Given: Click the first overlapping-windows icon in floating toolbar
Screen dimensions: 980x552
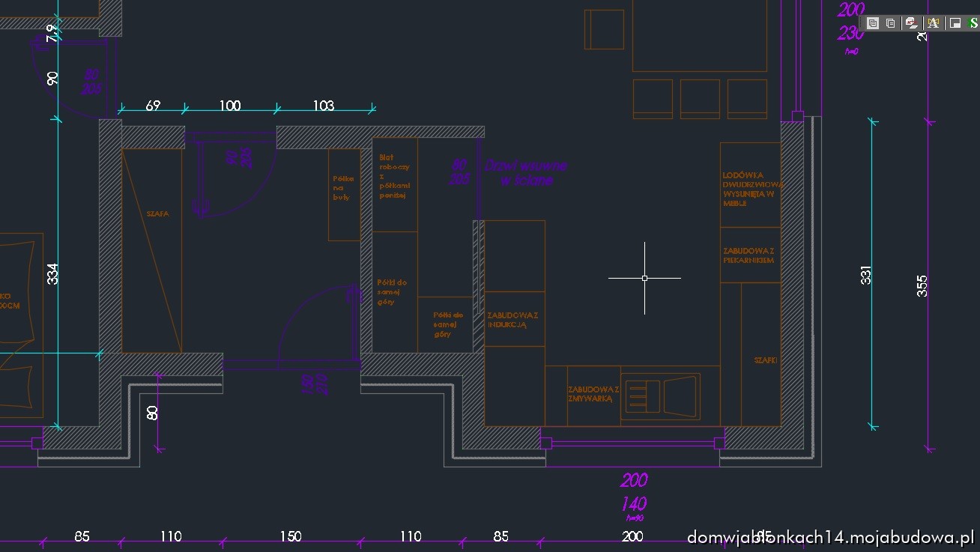Looking at the screenshot, I should point(873,23).
